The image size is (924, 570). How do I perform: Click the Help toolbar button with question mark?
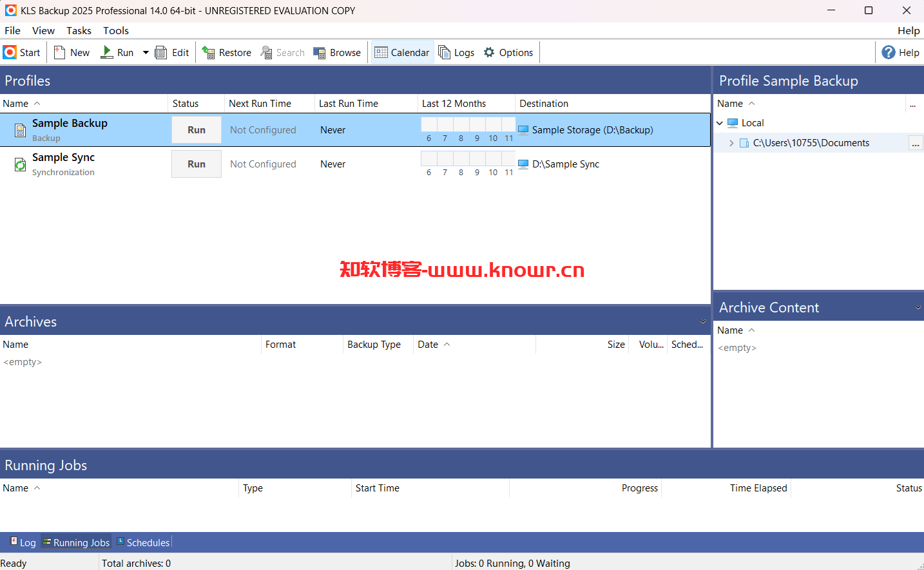(x=901, y=53)
